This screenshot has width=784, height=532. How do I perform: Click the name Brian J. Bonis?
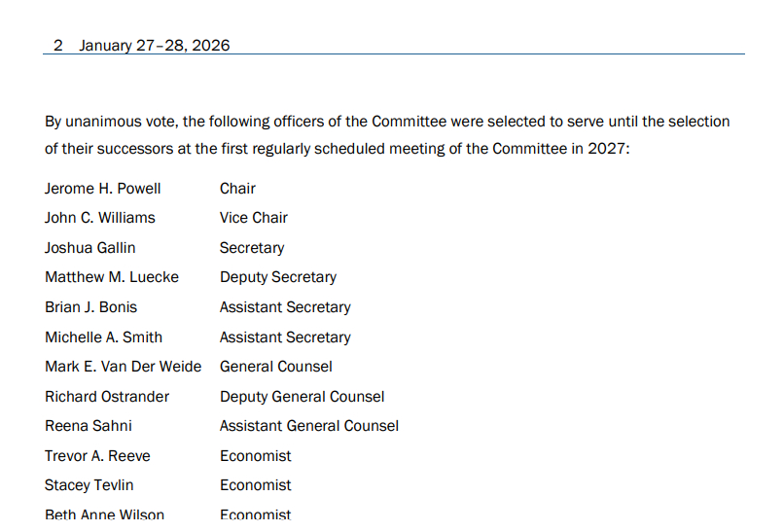coord(90,307)
